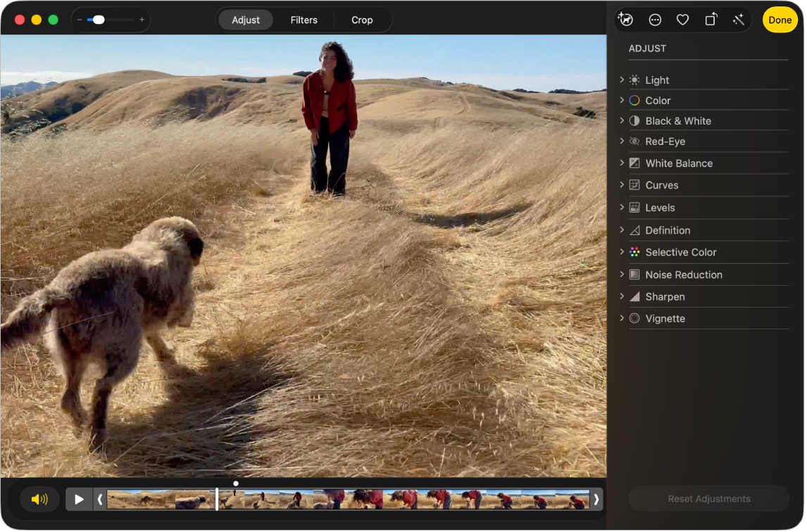Viewport: 807px width, 532px height.
Task: Click Reset Adjustments
Action: (708, 499)
